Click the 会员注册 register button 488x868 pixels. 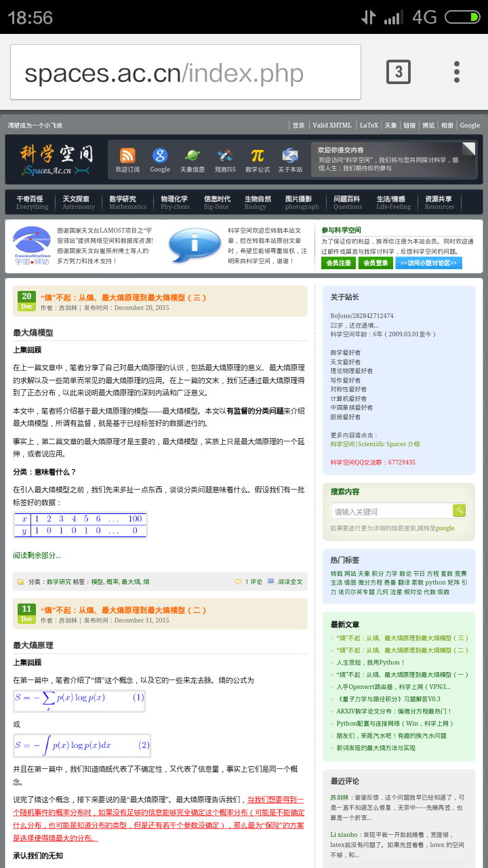338,262
